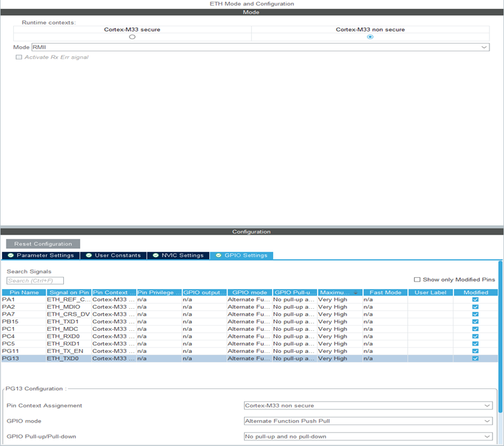The width and height of the screenshot is (504, 446).
Task: Click the Reset Configuration button
Action: point(43,244)
